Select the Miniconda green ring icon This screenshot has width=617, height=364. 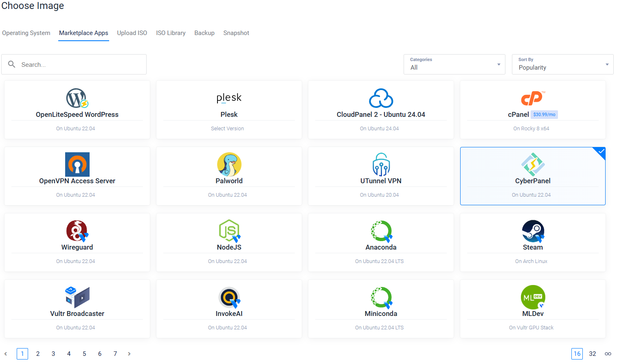pyautogui.click(x=381, y=297)
